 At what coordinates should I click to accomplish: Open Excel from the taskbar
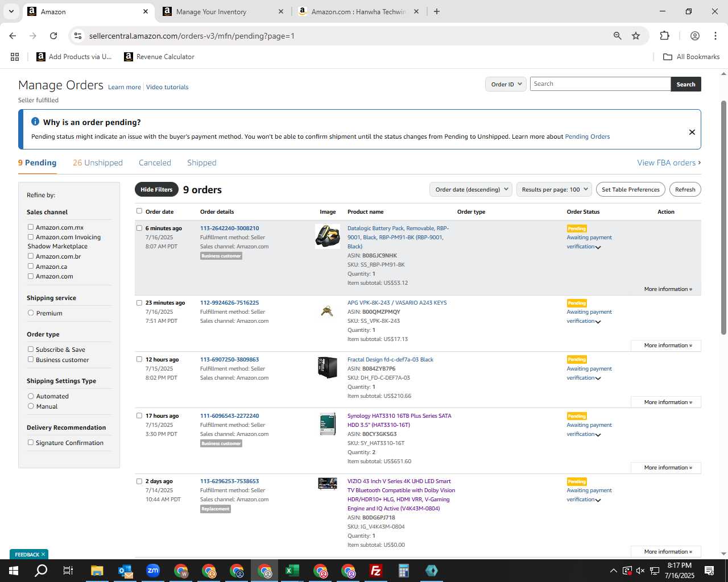pyautogui.click(x=292, y=570)
